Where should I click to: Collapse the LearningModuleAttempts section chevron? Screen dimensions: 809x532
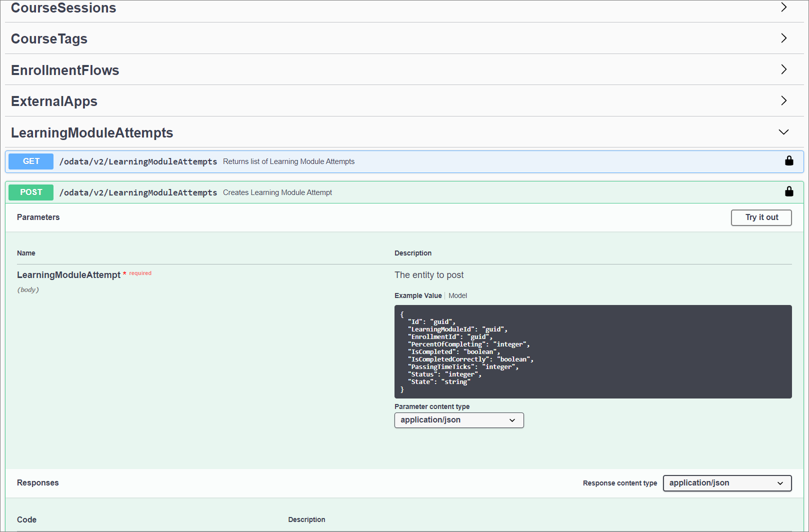783,132
